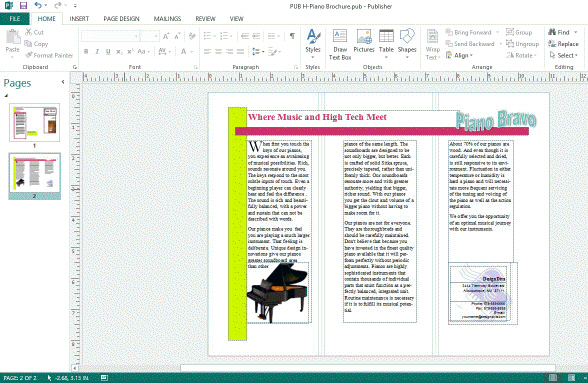
Task: Open the Align dropdown
Action: point(460,56)
